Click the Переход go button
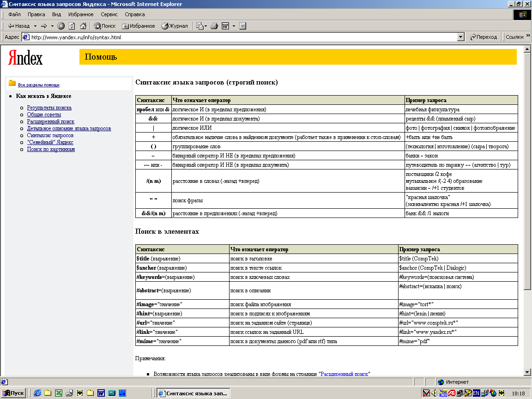Image resolution: width=532 pixels, height=399 pixels. [x=484, y=37]
